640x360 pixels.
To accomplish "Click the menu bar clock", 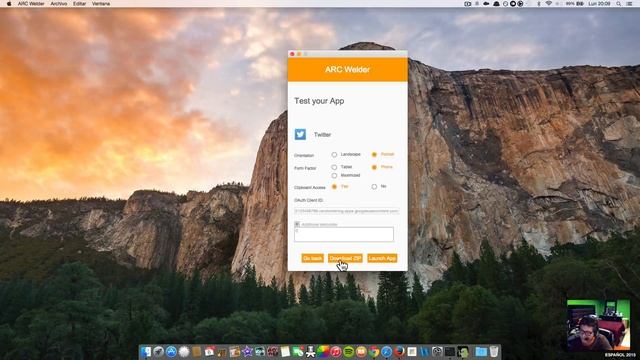I will click(600, 4).
